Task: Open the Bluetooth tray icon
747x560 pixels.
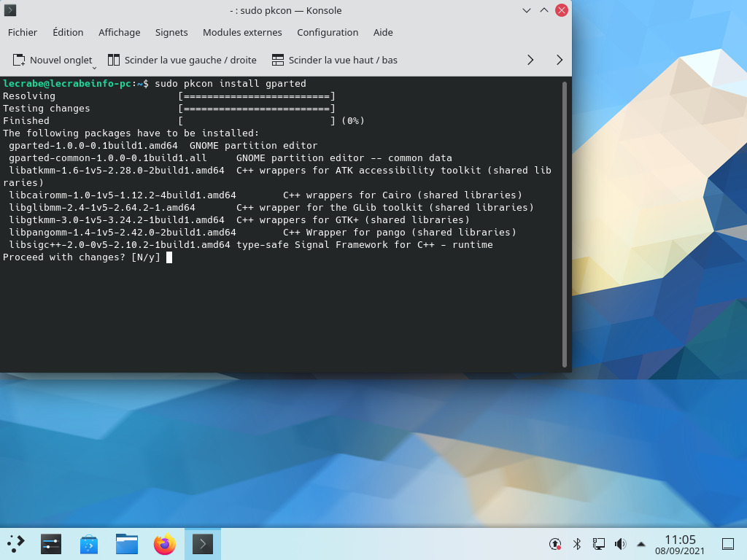Action: click(577, 544)
